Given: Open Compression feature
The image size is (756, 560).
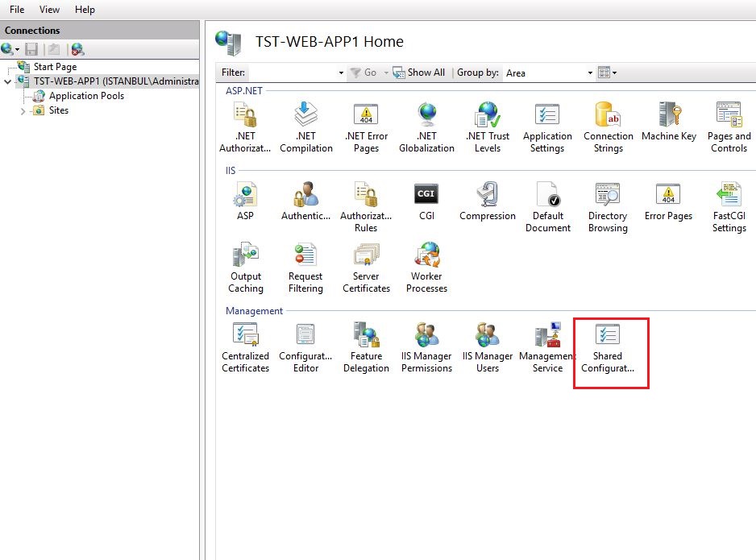Looking at the screenshot, I should (488, 201).
